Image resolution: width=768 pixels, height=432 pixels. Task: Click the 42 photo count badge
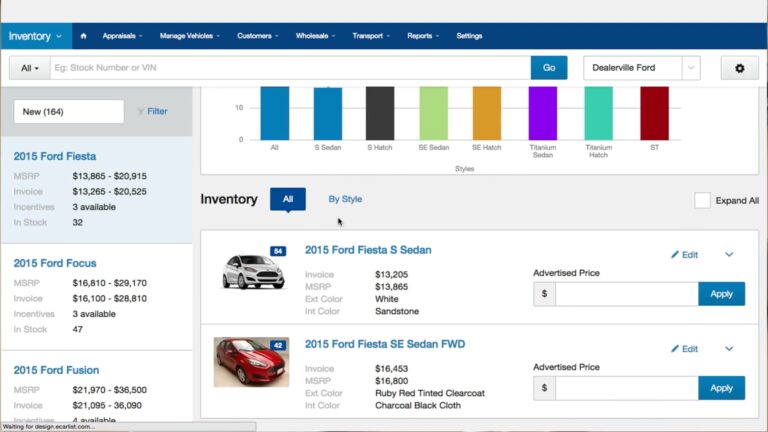(278, 345)
